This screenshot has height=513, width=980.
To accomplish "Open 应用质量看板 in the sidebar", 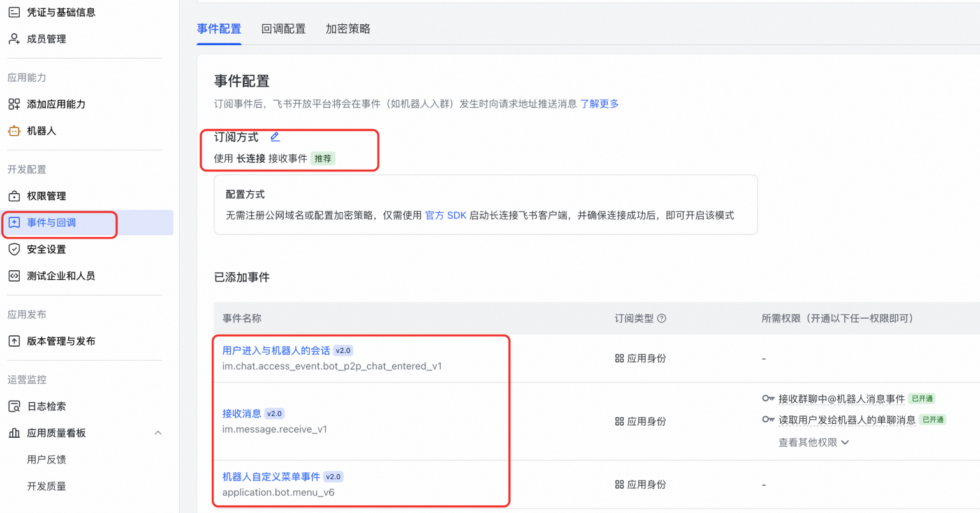I will tap(56, 433).
